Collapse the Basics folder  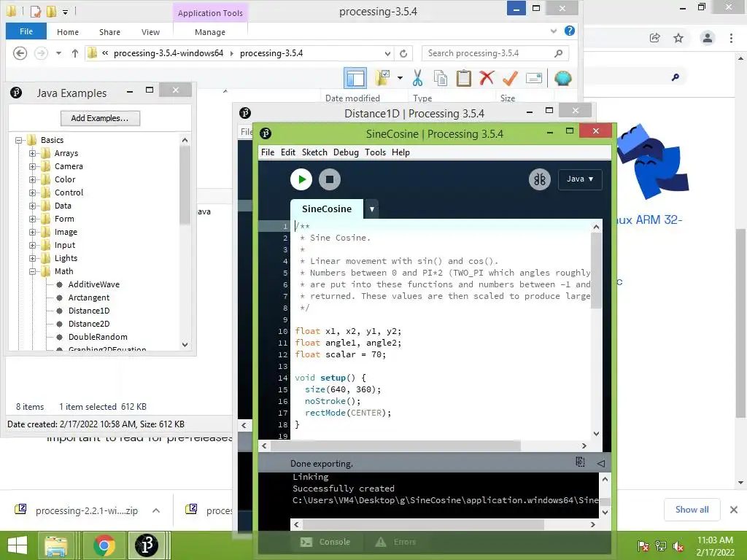(x=18, y=140)
